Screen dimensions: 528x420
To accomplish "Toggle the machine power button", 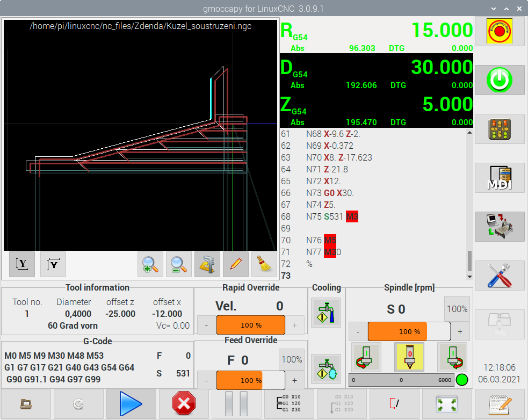I will click(499, 81).
